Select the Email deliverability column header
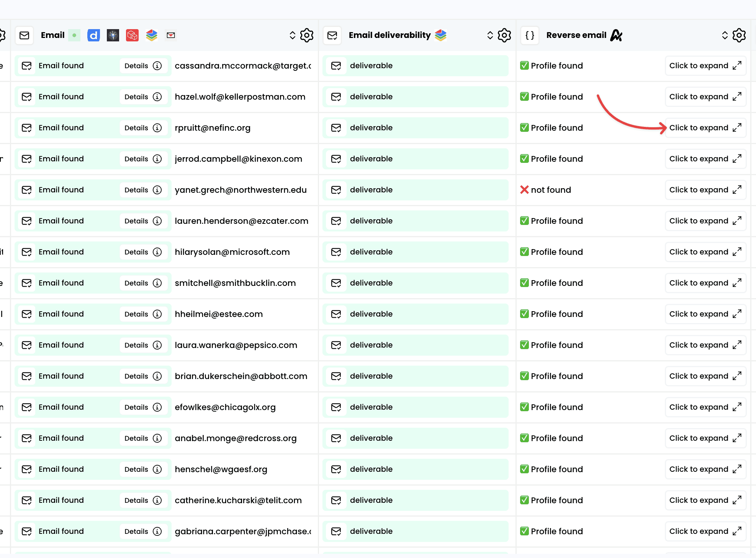The height and width of the screenshot is (558, 756). coord(389,35)
